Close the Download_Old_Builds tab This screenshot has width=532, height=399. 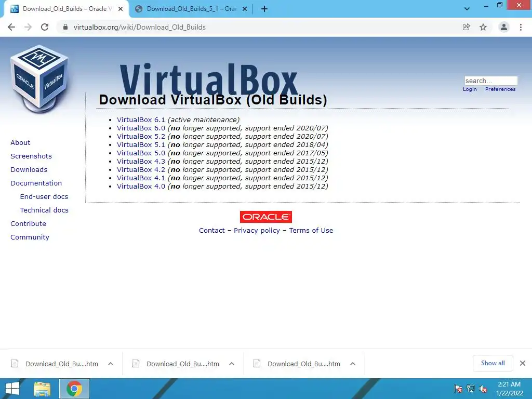[x=121, y=9]
